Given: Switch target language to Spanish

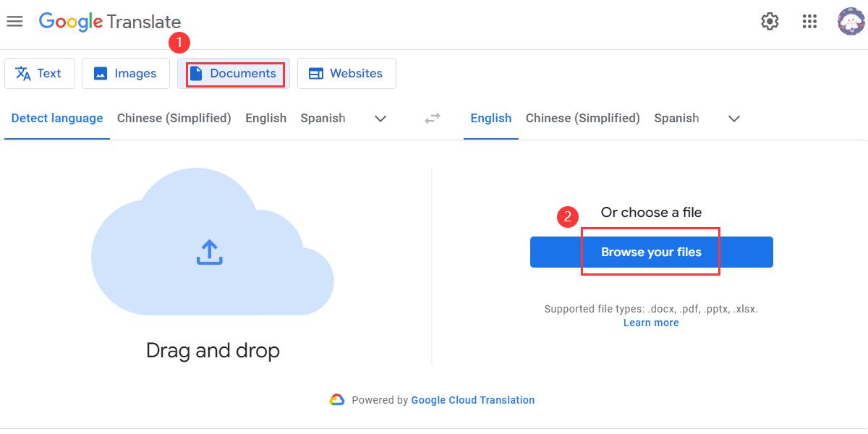Looking at the screenshot, I should (x=676, y=118).
